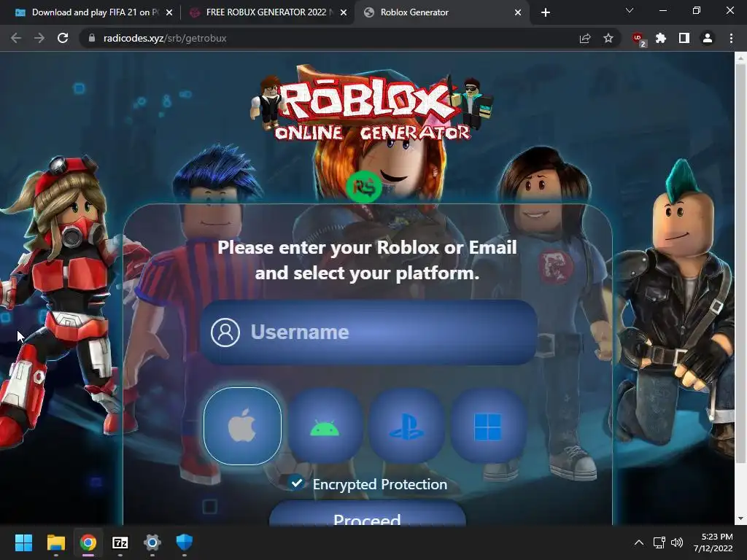Open Chrome's three-dot menu
The width and height of the screenshot is (747, 560).
(x=731, y=38)
